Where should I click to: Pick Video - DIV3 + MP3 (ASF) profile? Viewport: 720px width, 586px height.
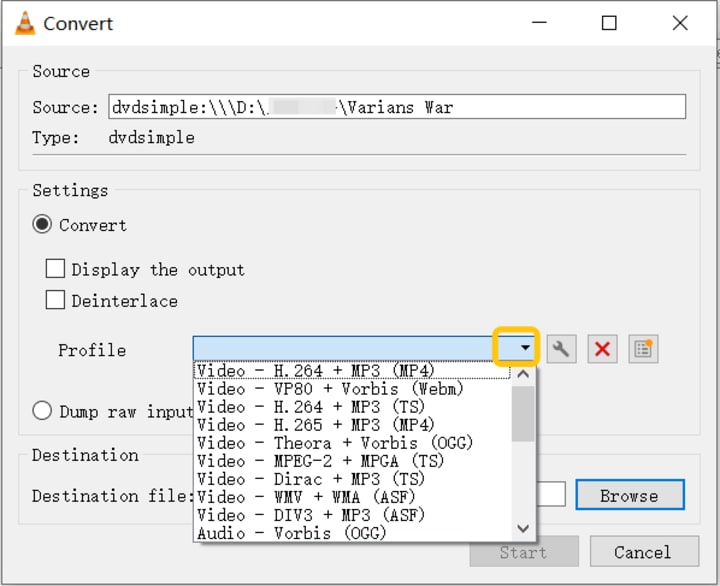(352, 515)
